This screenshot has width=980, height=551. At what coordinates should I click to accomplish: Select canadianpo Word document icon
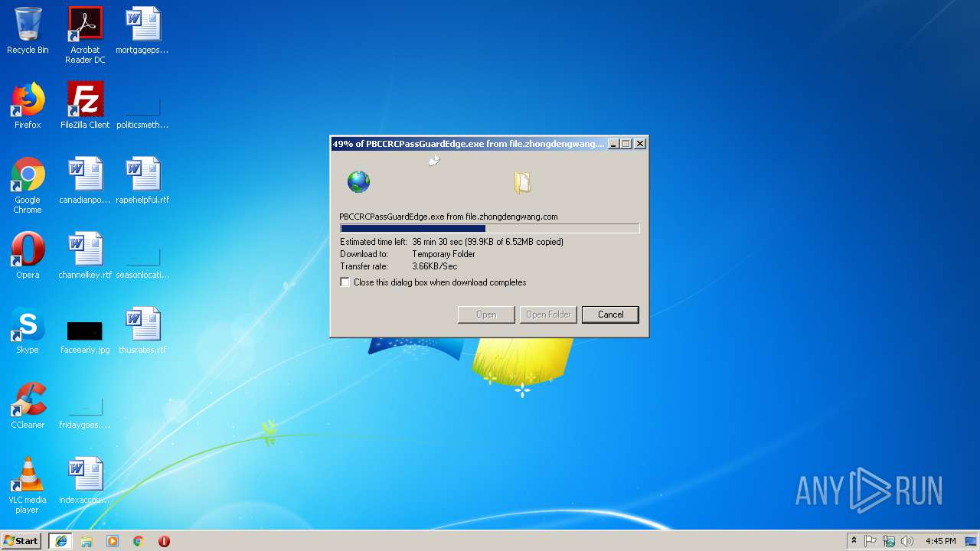(x=85, y=181)
